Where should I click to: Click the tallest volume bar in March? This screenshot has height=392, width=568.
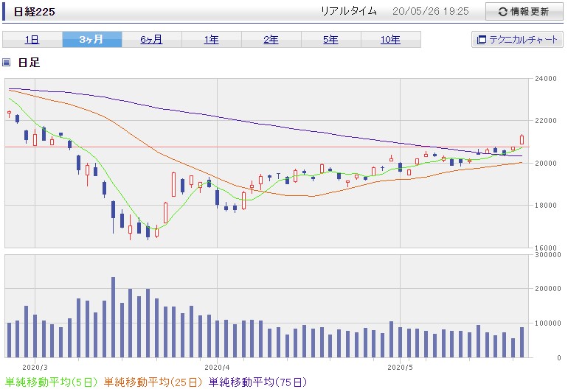point(113,318)
